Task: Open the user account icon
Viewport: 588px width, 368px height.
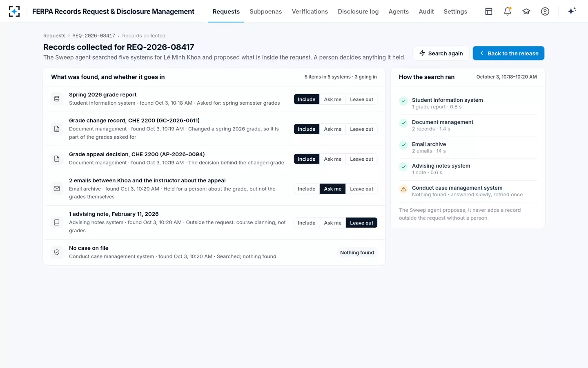Action: 545,11
